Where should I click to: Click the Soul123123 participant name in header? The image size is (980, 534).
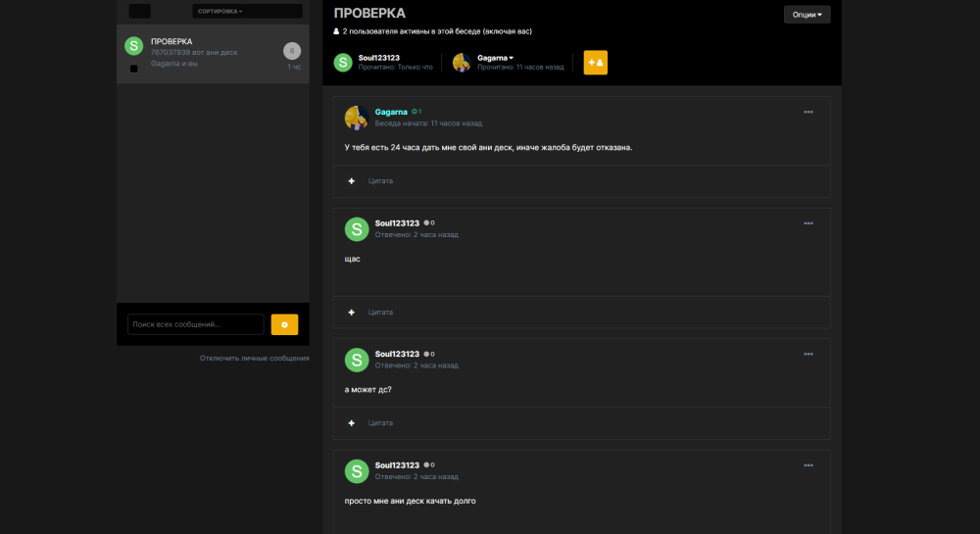point(378,58)
